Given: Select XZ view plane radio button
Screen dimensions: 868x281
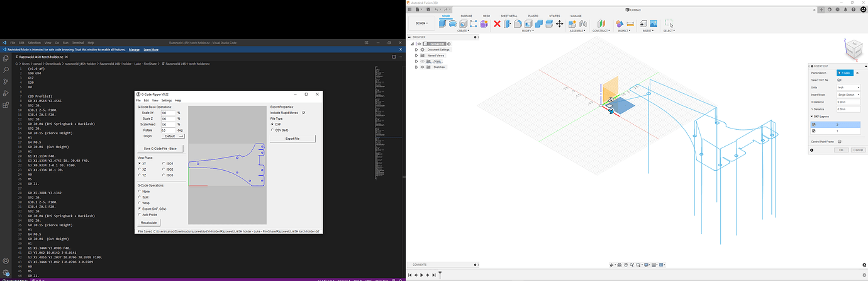Looking at the screenshot, I should (x=140, y=169).
